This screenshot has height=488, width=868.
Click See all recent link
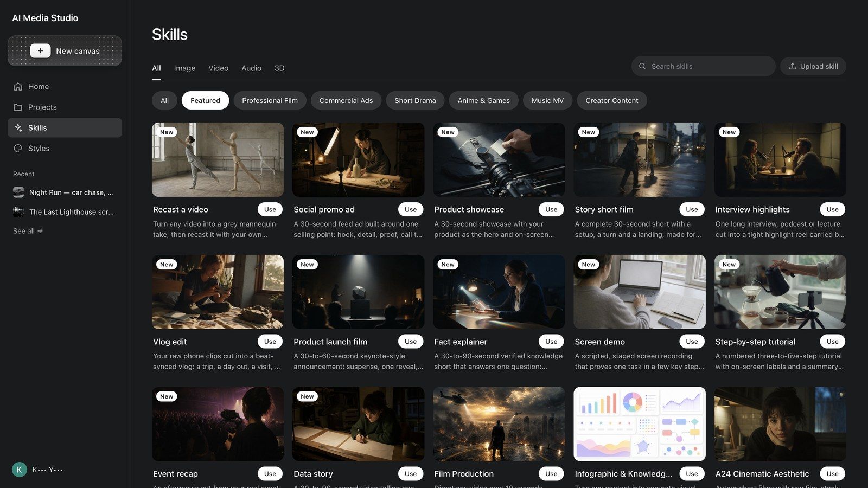(28, 231)
